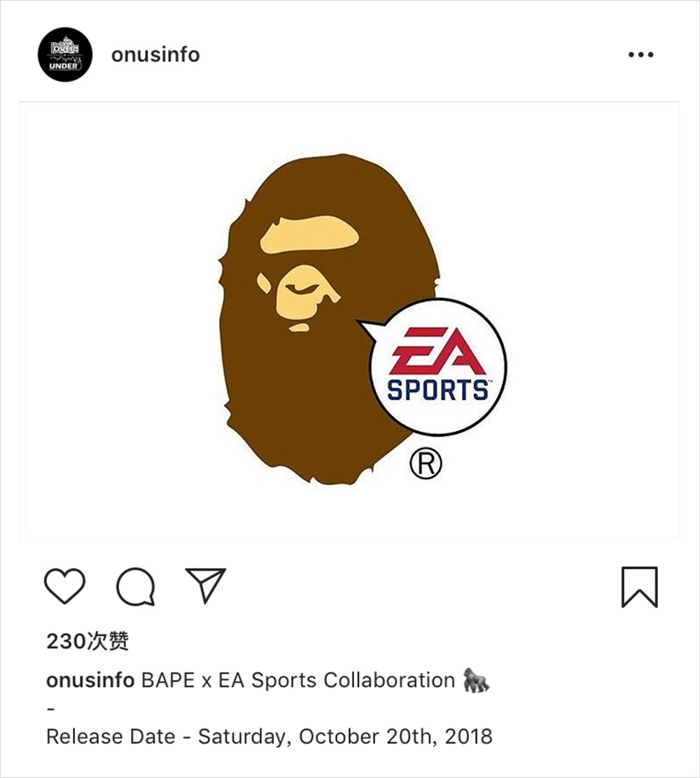Image resolution: width=700 pixels, height=778 pixels.
Task: Tap the red EA letters in the logo
Action: click(437, 350)
